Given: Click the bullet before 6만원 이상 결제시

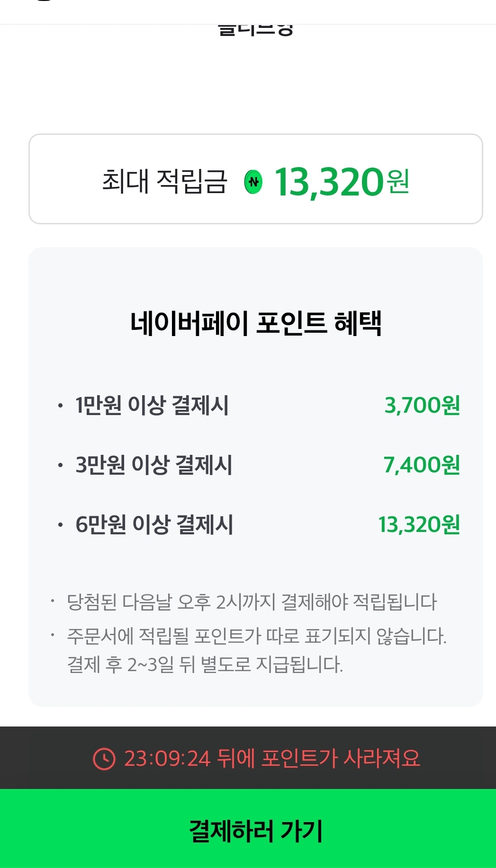Looking at the screenshot, I should tap(60, 525).
